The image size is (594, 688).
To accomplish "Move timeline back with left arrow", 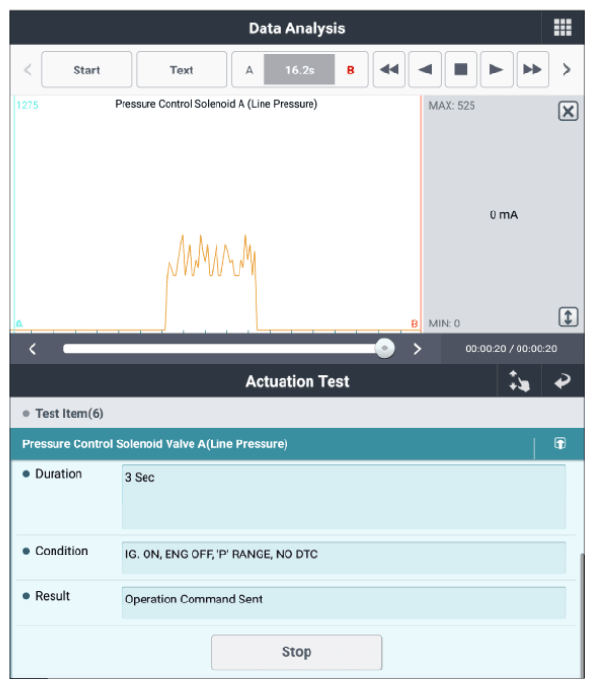I will click(32, 349).
